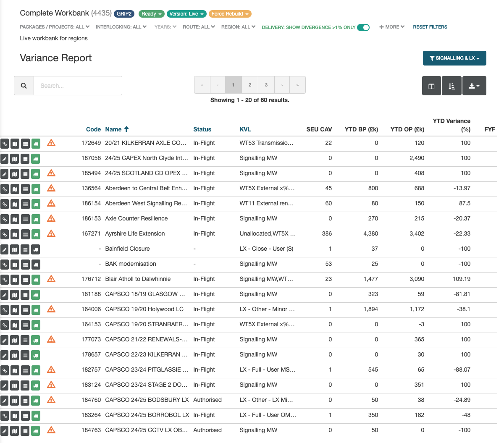Jump to the last results page
This screenshot has height=443, width=504.
297,85
